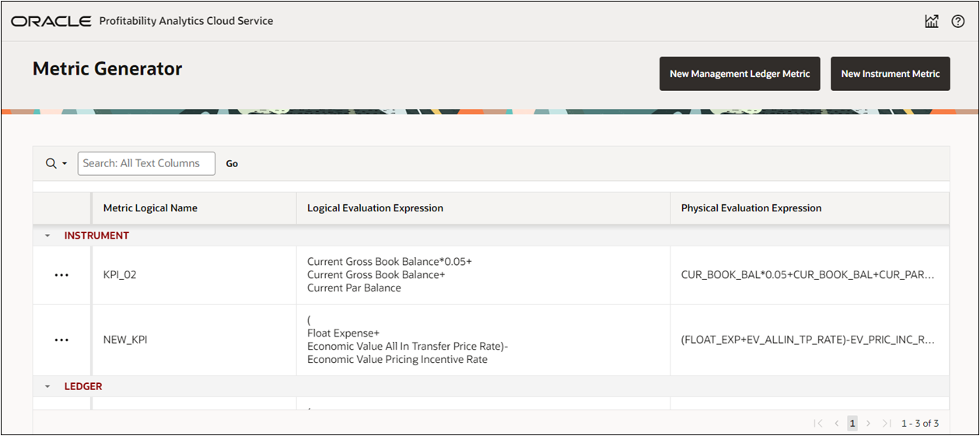
Task: Create a New Instrument Metric
Action: pos(891,74)
